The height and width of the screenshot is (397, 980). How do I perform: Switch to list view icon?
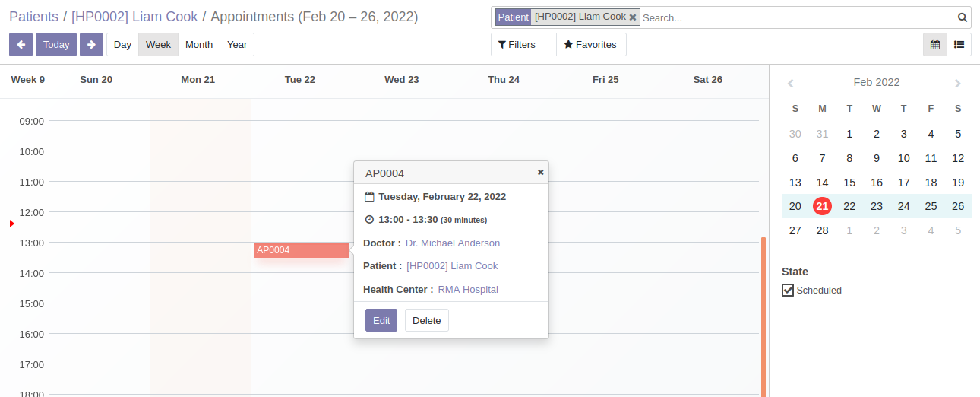[959, 45]
